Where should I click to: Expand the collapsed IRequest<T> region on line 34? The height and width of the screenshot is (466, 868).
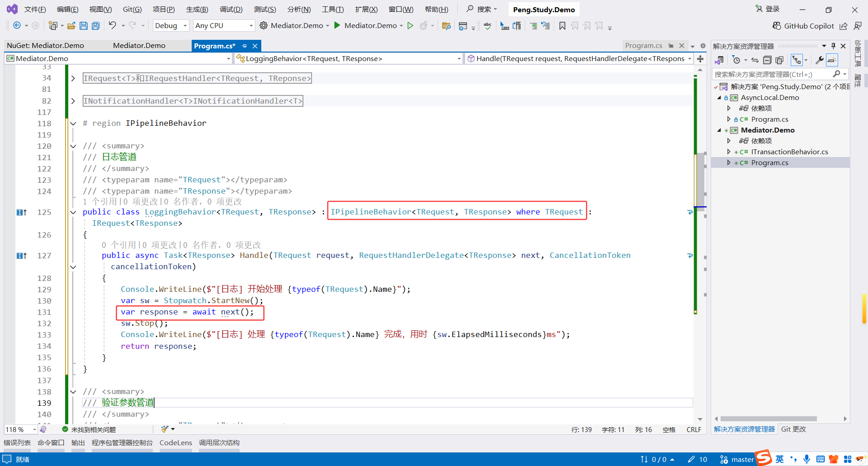[x=73, y=78]
